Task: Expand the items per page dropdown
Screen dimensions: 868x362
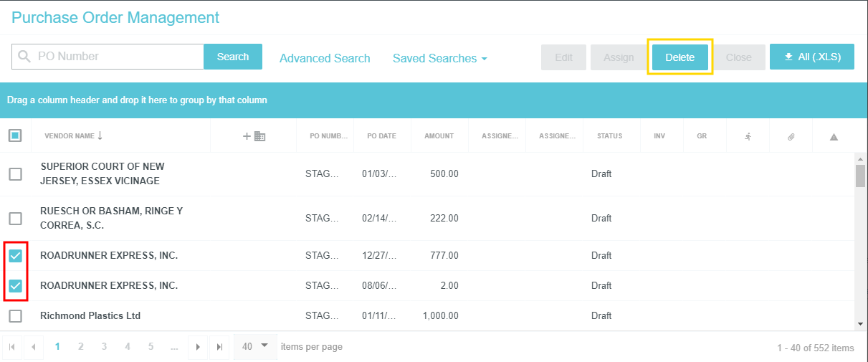Action: click(255, 346)
